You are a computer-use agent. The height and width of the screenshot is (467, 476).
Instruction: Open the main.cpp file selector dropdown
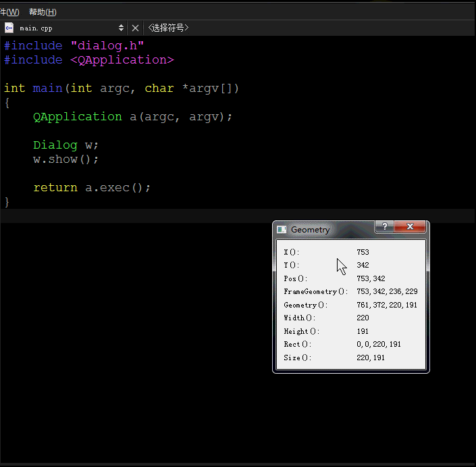(x=65, y=28)
